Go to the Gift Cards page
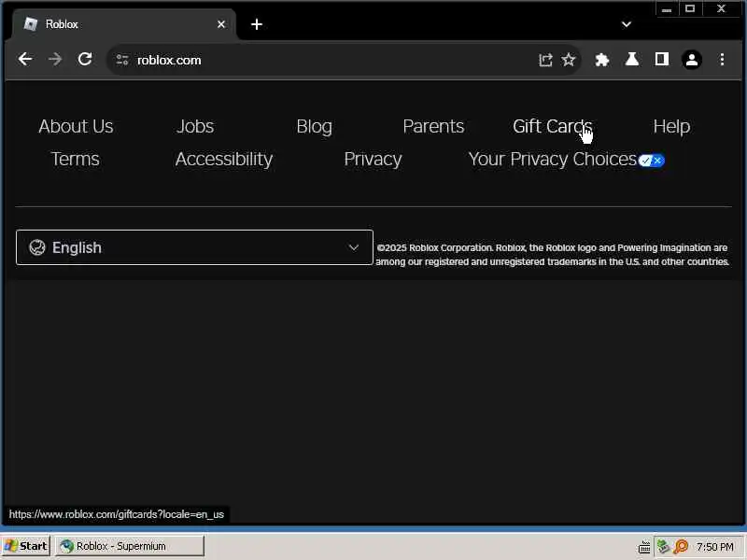Viewport: 747px width, 560px height. click(553, 127)
